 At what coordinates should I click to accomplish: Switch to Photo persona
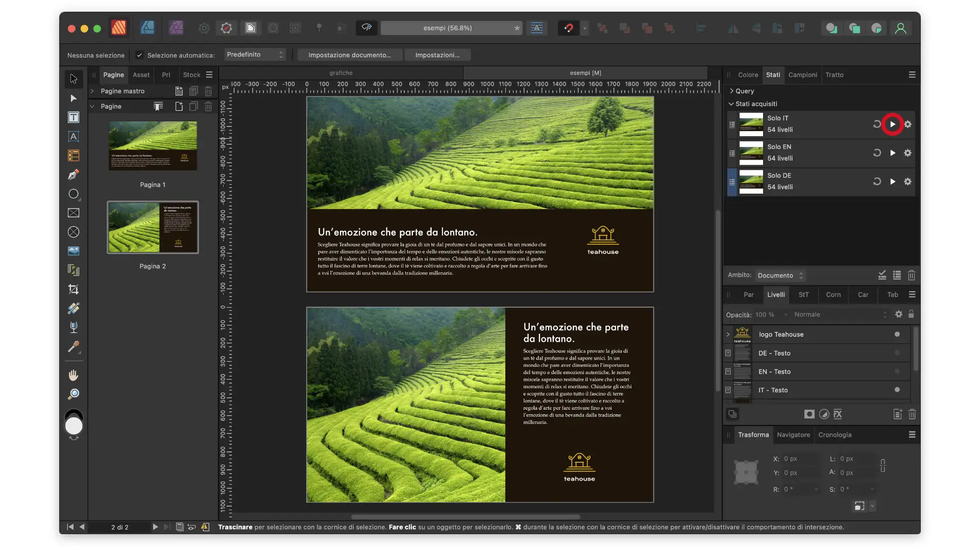(176, 28)
